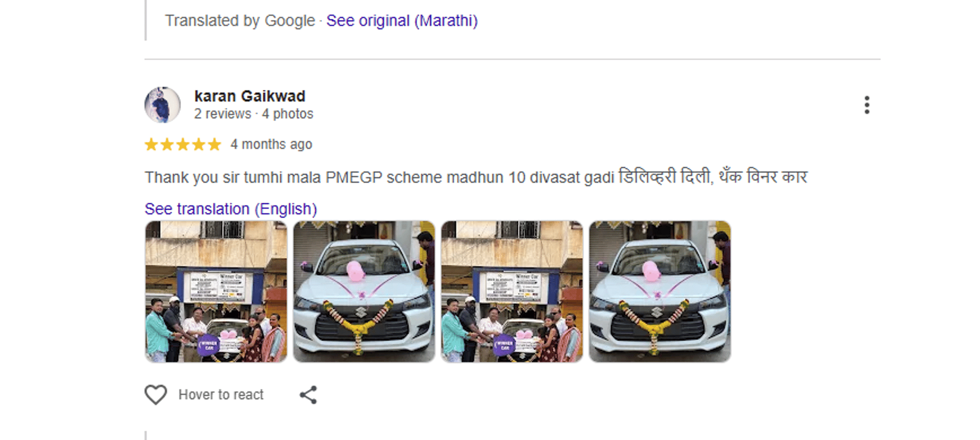Open the three-dot review options menu

867,105
